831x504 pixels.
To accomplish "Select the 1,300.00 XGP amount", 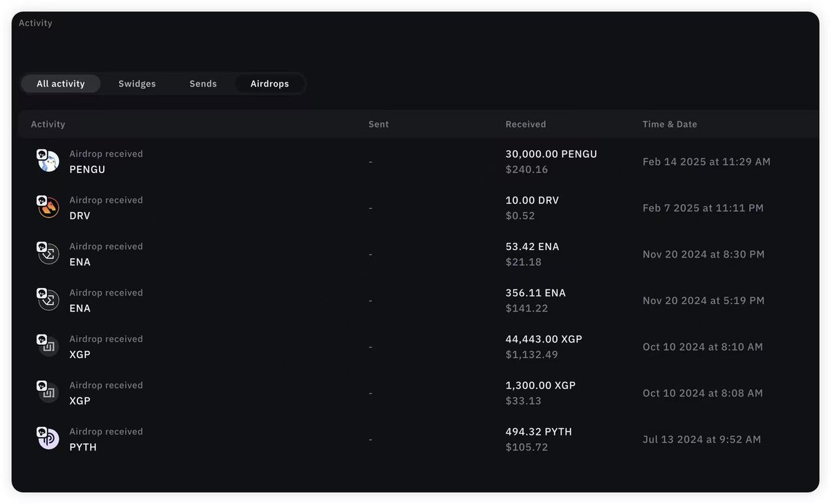I will (541, 386).
